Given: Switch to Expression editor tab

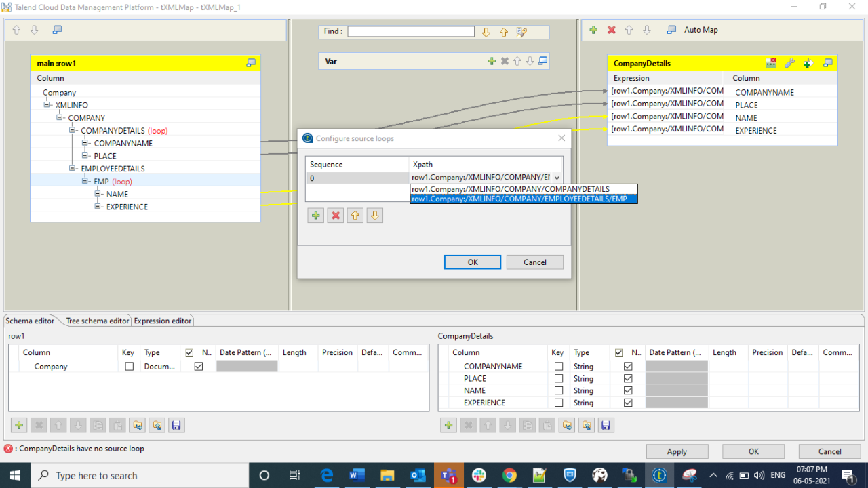Looking at the screenshot, I should click(163, 321).
